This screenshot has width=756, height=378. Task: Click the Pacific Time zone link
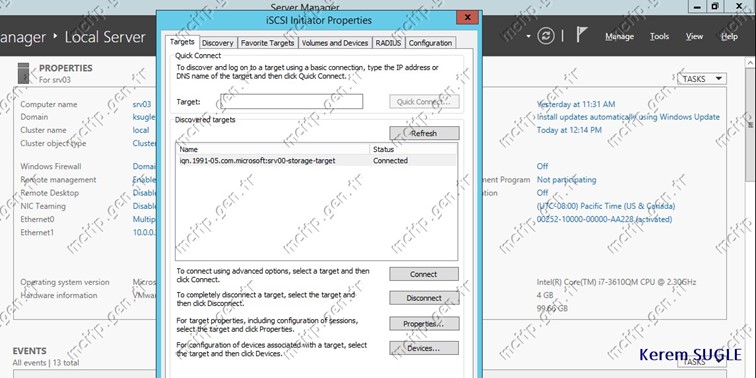[606, 206]
